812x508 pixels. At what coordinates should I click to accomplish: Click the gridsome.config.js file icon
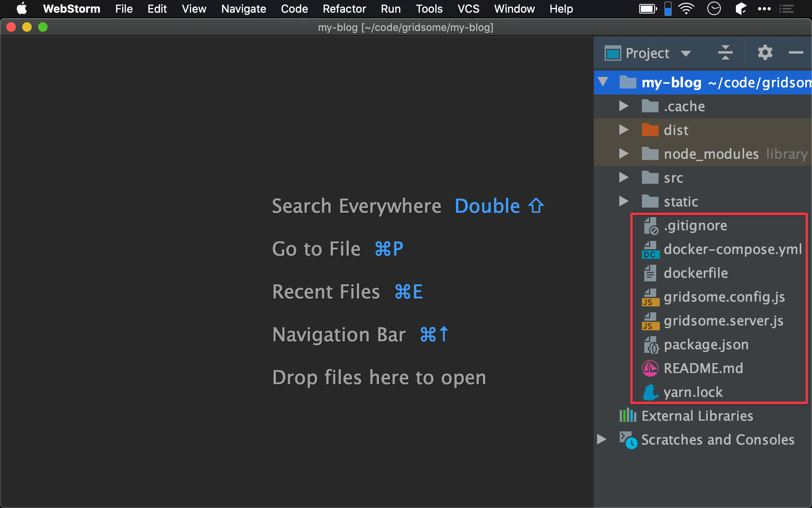650,297
